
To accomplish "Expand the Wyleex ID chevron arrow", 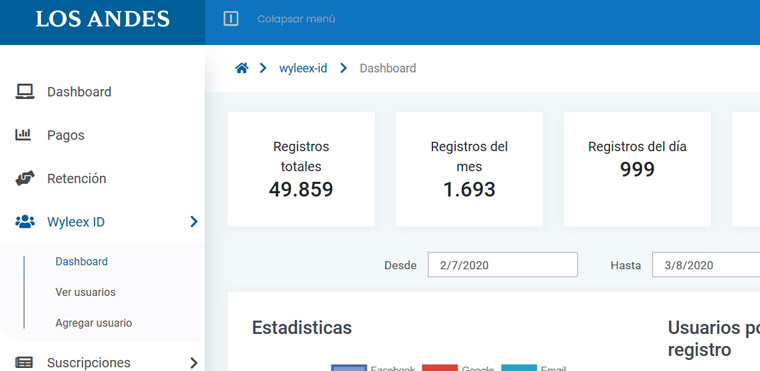I will [x=194, y=222].
